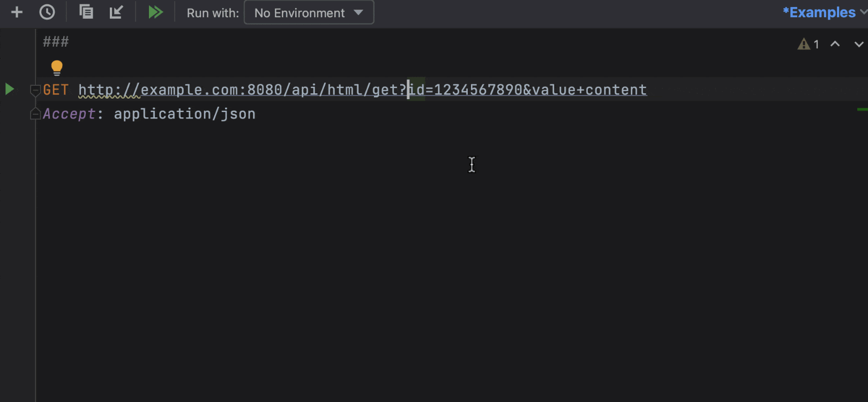The image size is (868, 402).
Task: Open the No Environment dropdown
Action: pos(309,12)
